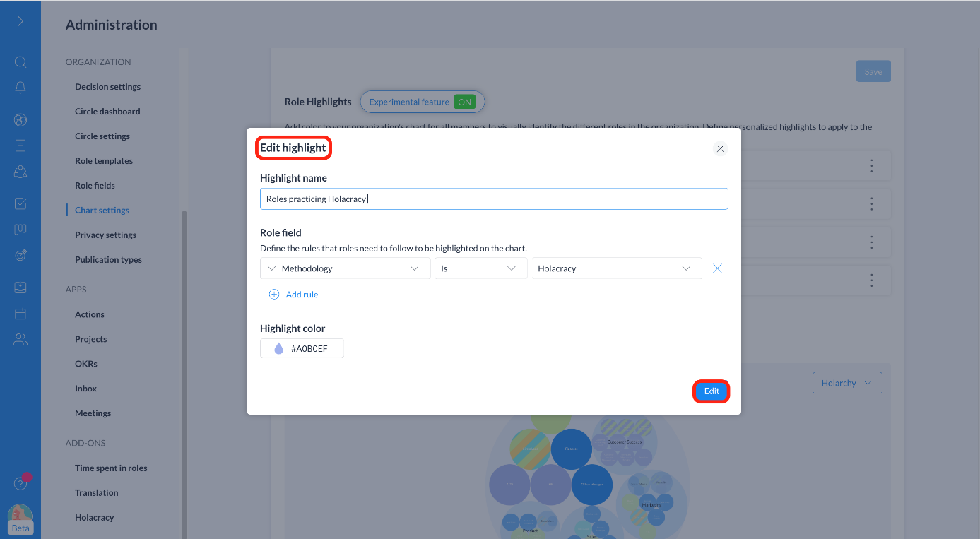Open the document list icon in sidebar
Screen dimensions: 980x539
20,146
